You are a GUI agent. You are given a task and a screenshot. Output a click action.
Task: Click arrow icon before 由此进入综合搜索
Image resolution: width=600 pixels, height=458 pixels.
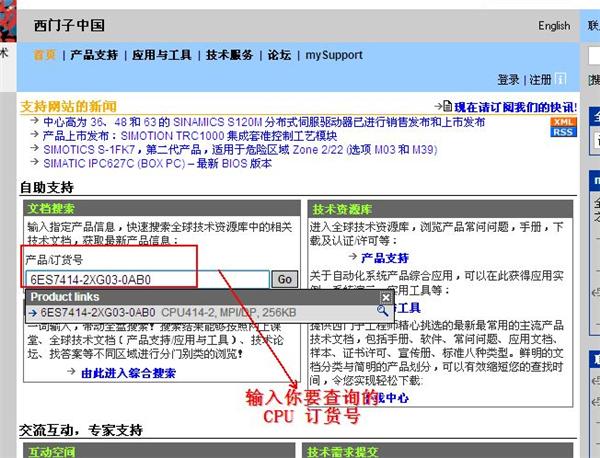click(71, 372)
